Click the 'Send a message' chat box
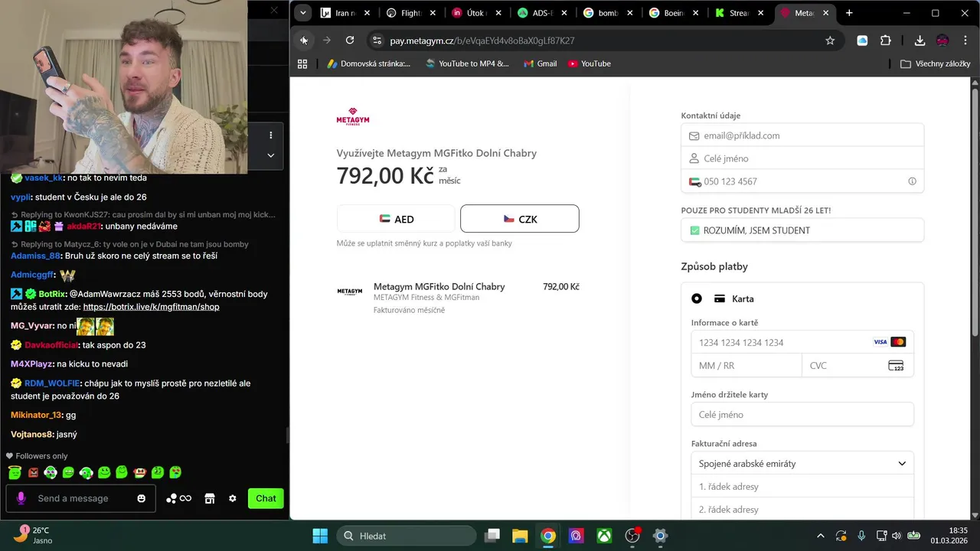Image resolution: width=980 pixels, height=551 pixels. 81,498
